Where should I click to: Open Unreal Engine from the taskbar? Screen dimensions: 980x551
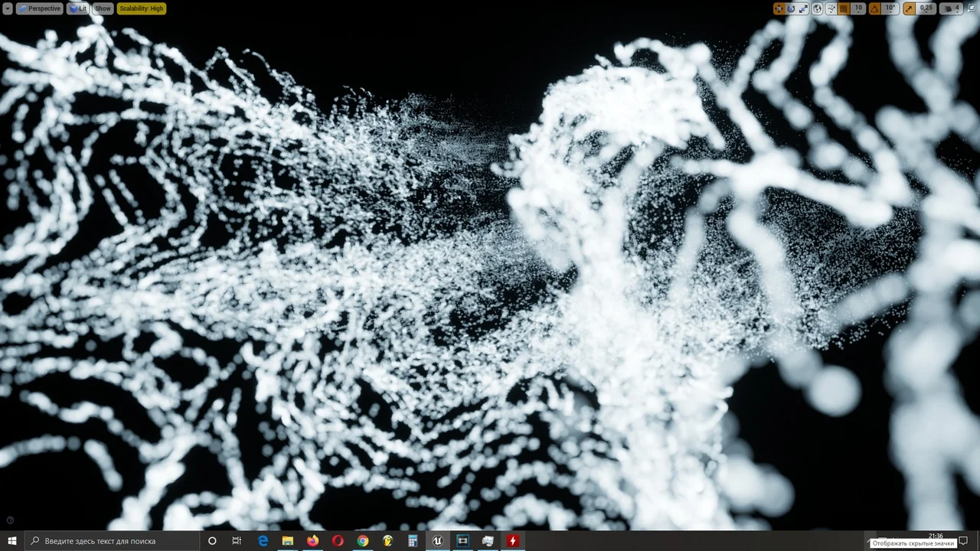pos(437,541)
